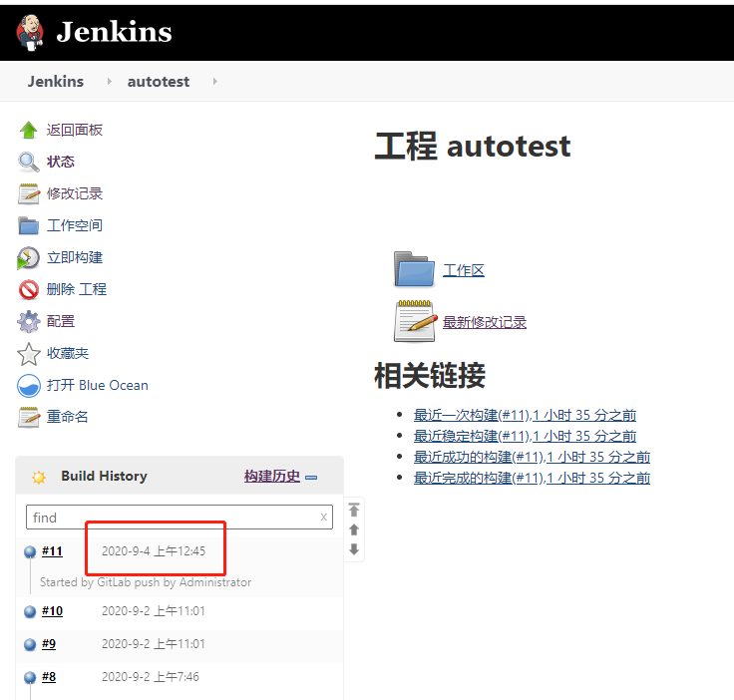Screen dimensions: 734x700
Task: Click the star icon for 收藏夹
Action: pos(29,354)
